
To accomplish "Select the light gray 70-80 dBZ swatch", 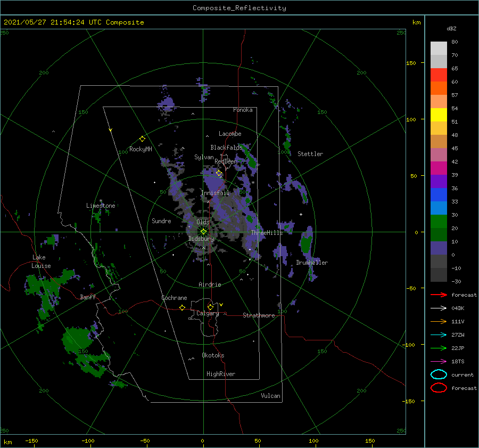I will (439, 48).
